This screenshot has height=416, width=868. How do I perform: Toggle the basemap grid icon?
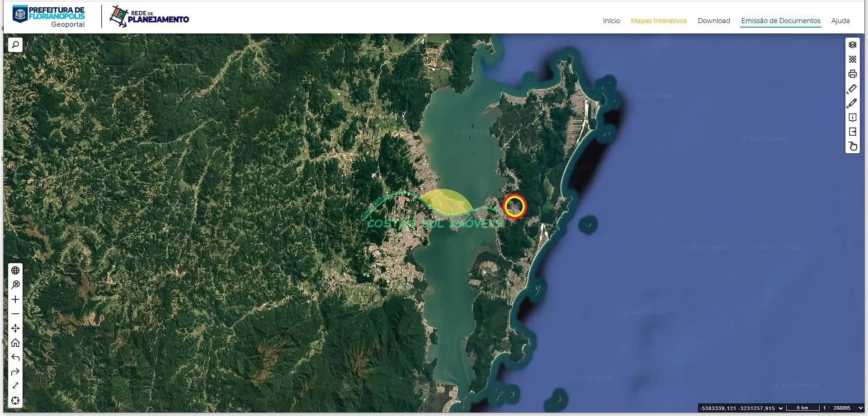[x=852, y=59]
